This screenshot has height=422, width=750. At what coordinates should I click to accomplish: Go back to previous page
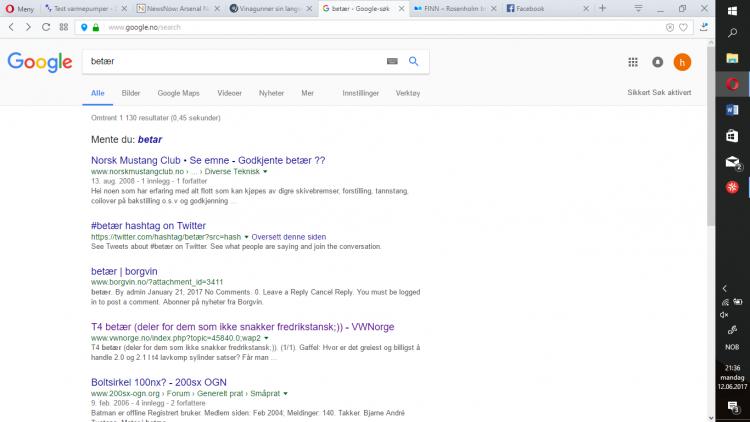click(11, 27)
